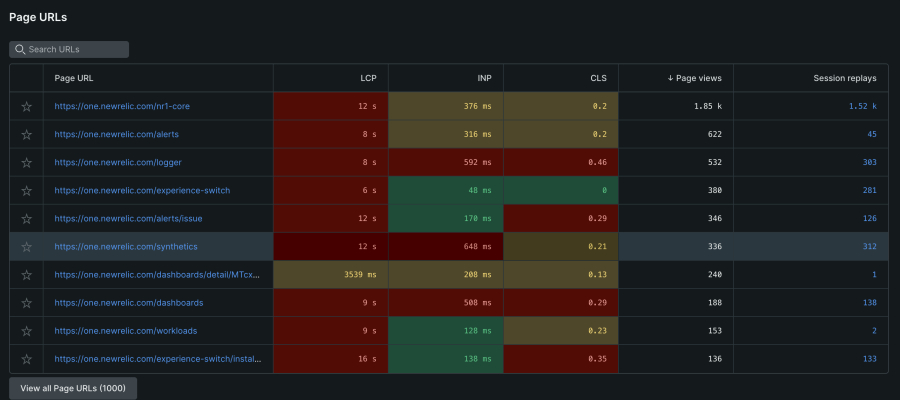The image size is (900, 400).
Task: Focus the Search URLs field
Action: (69, 49)
